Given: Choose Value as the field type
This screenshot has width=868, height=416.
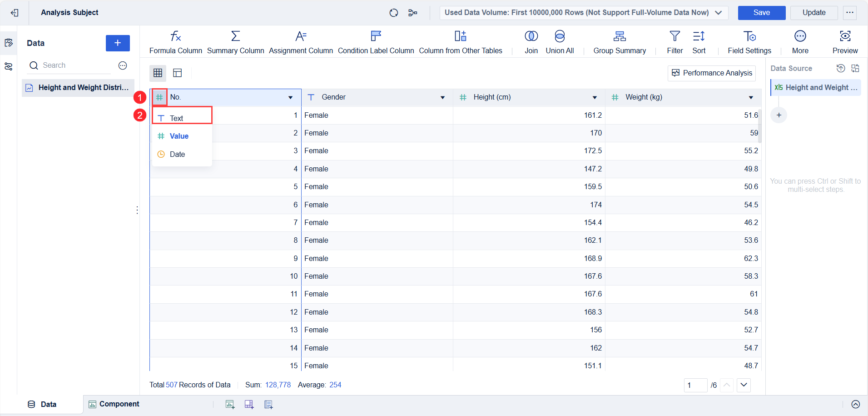Looking at the screenshot, I should [182, 136].
